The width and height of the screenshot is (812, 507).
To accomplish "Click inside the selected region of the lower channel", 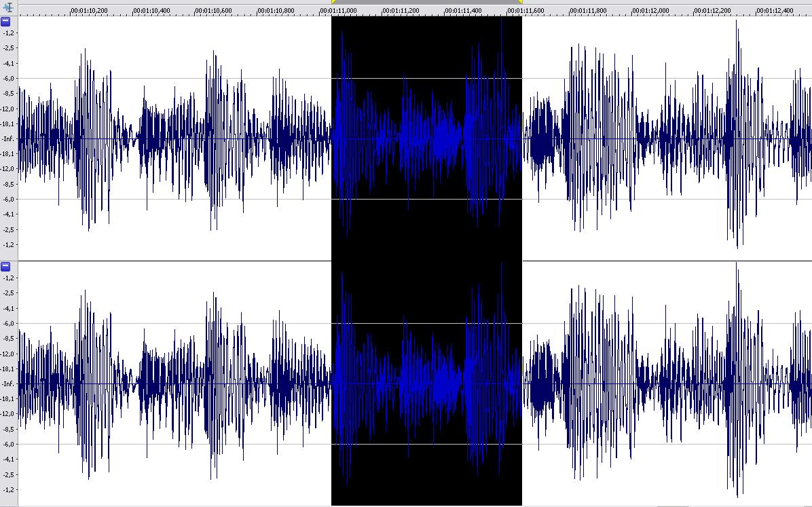I will (x=427, y=383).
